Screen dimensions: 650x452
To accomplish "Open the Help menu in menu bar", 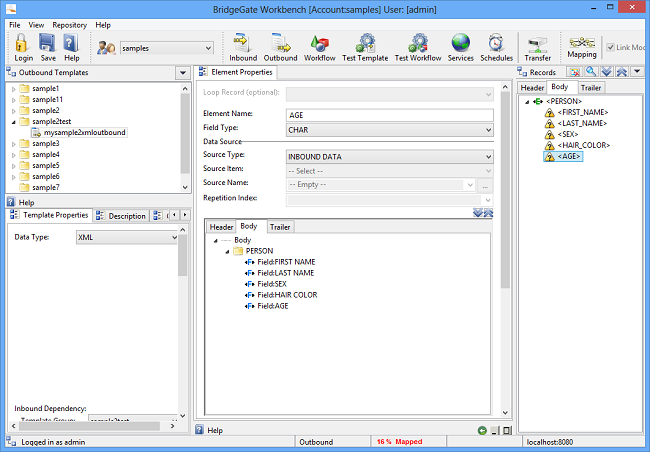I will [x=103, y=25].
